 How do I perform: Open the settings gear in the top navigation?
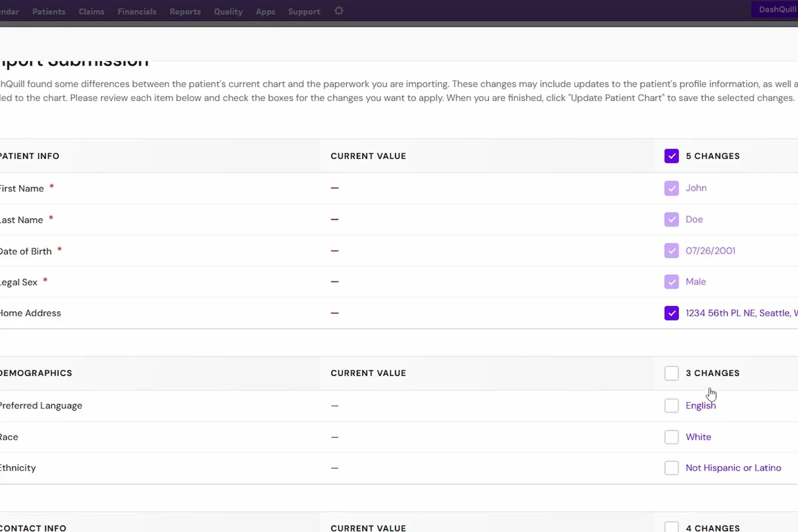[x=339, y=11]
